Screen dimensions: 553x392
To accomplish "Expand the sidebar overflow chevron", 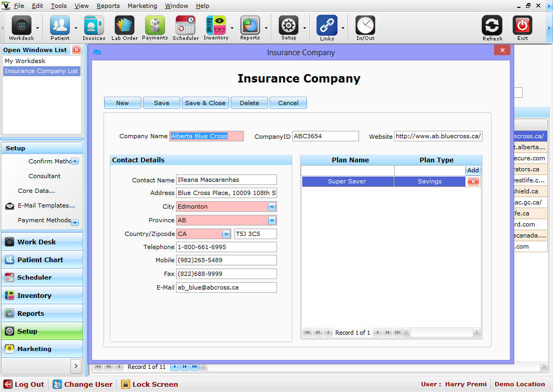I will point(76,366).
